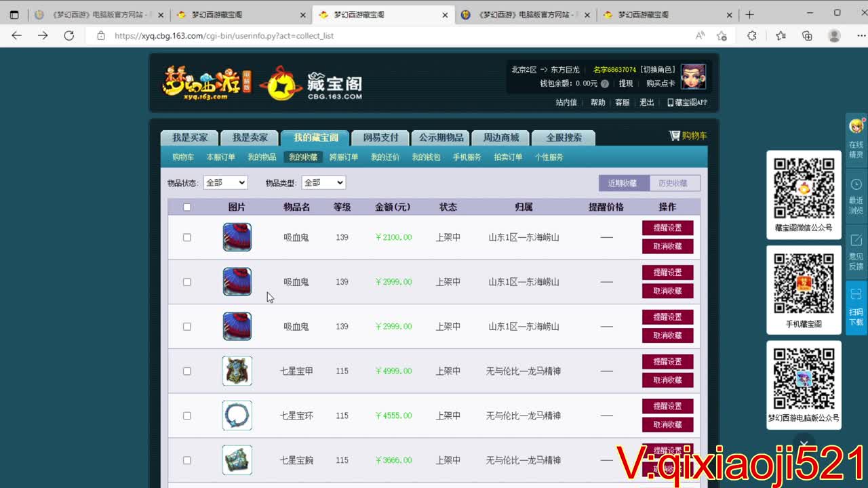This screenshot has width=868, height=488.
Task: Open the 梦幻西游 logo on the page header
Action: pyautogui.click(x=203, y=81)
